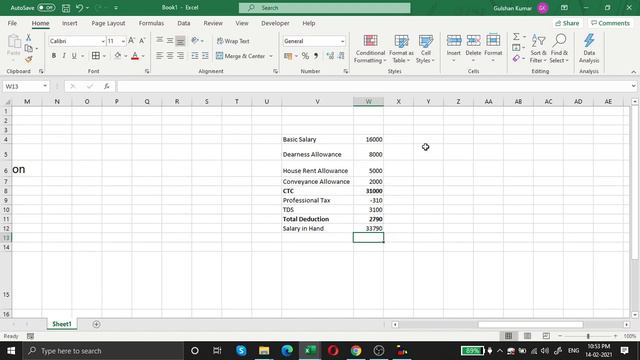Click the Fill Color bucket icon
The width and height of the screenshot is (640, 360).
point(118,56)
